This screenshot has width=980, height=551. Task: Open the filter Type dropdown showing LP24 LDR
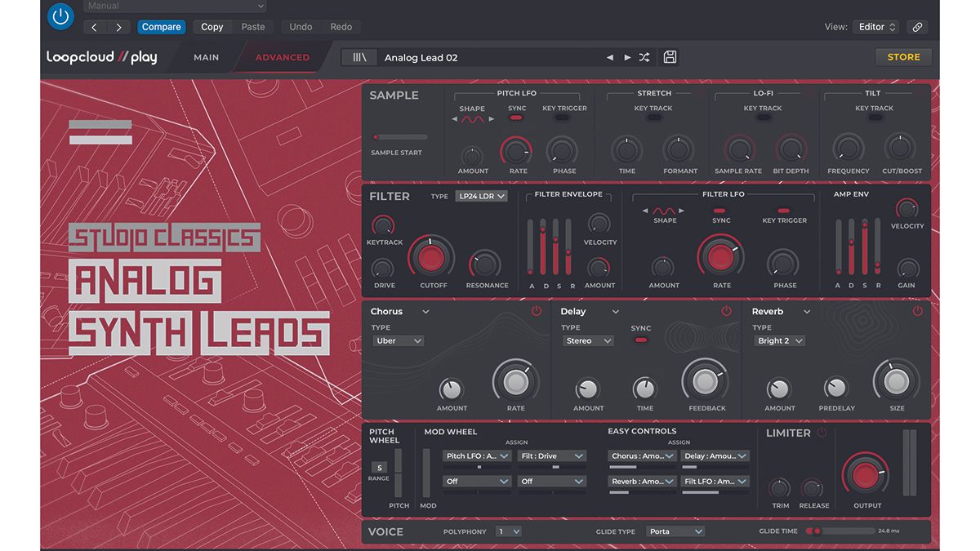pyautogui.click(x=480, y=196)
